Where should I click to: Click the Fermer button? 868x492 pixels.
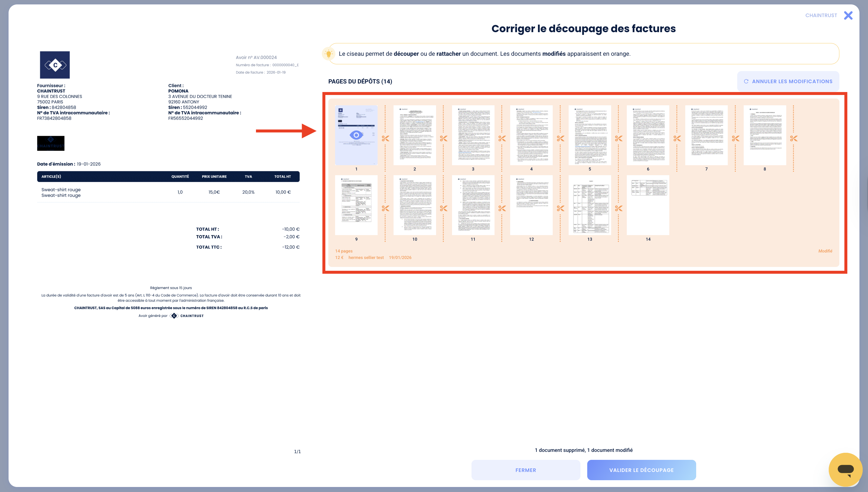click(526, 470)
